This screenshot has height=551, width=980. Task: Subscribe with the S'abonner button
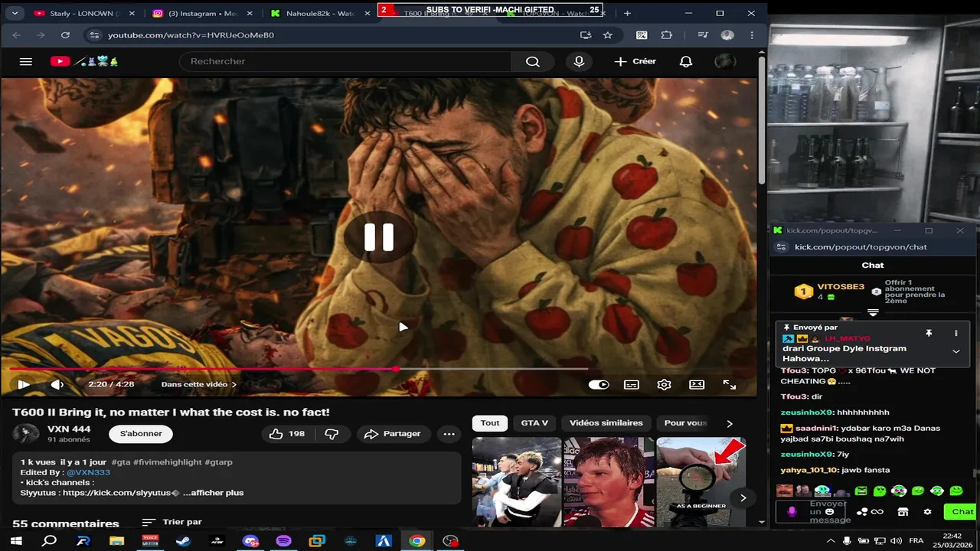click(x=141, y=434)
